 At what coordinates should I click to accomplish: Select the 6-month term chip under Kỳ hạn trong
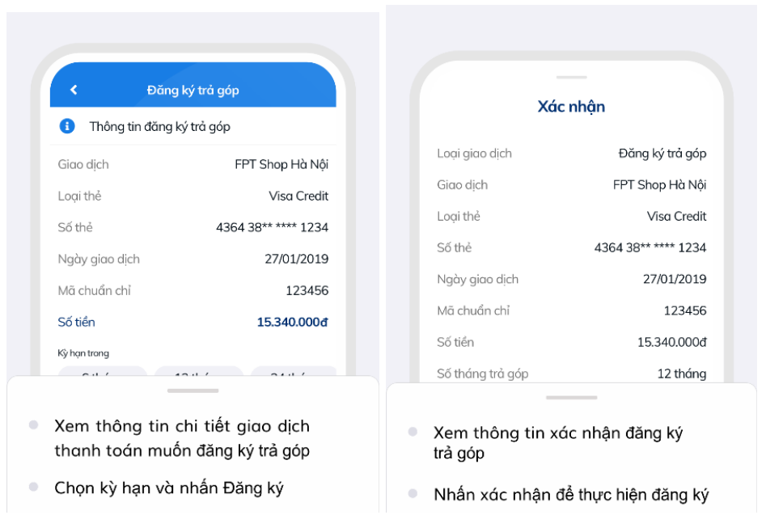click(x=102, y=373)
